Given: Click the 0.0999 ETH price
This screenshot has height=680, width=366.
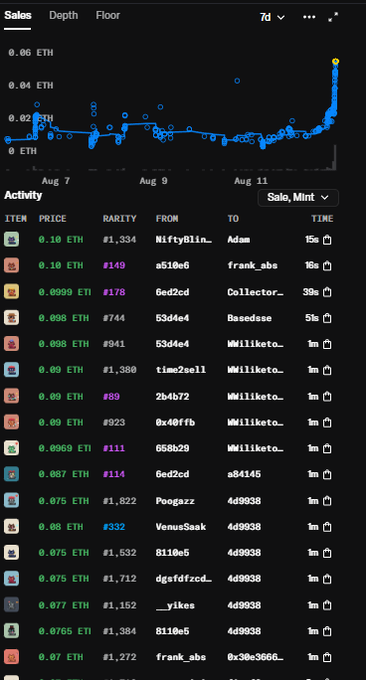Looking at the screenshot, I should pos(65,292).
